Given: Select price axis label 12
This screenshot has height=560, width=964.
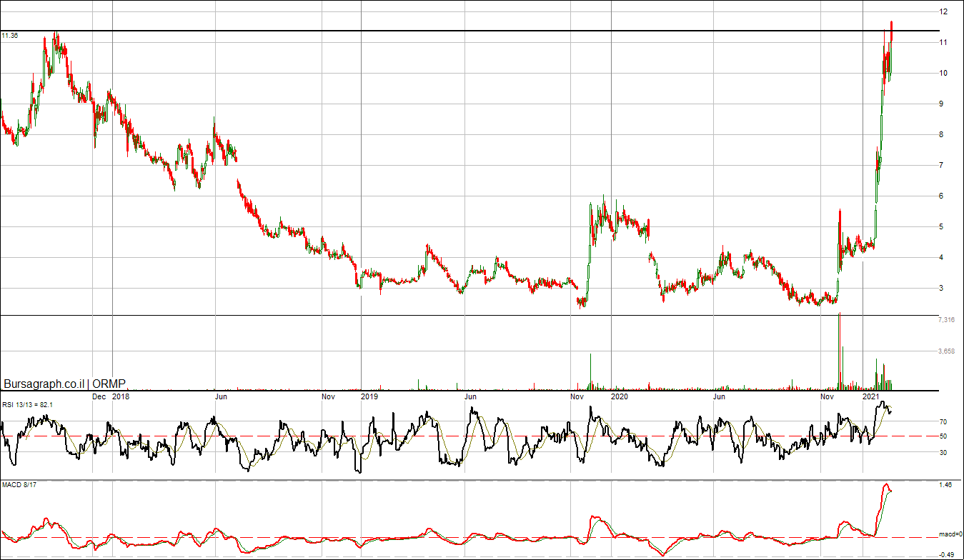Looking at the screenshot, I should (943, 12).
